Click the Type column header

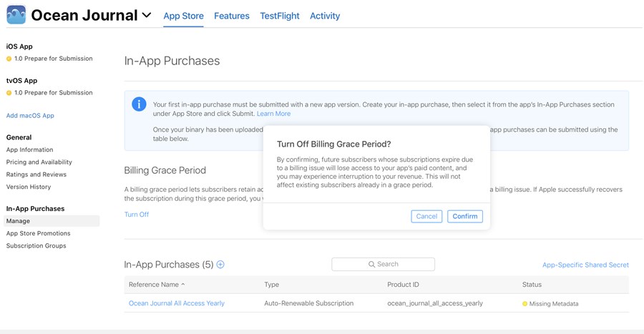click(x=271, y=285)
